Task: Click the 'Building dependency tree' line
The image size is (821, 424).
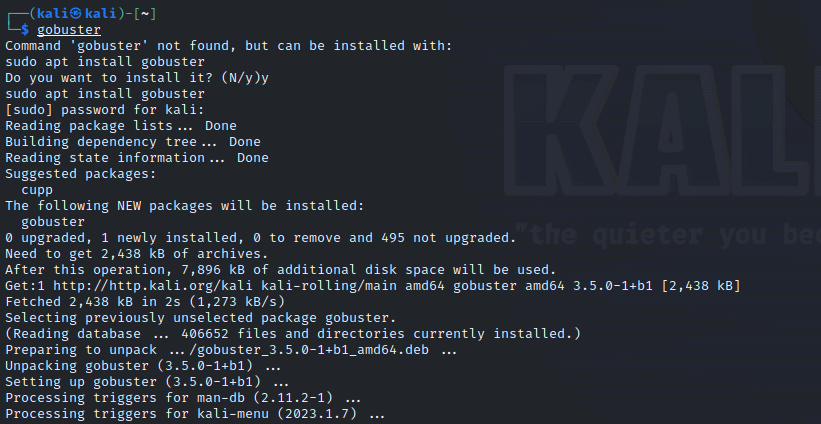Action: 133,142
